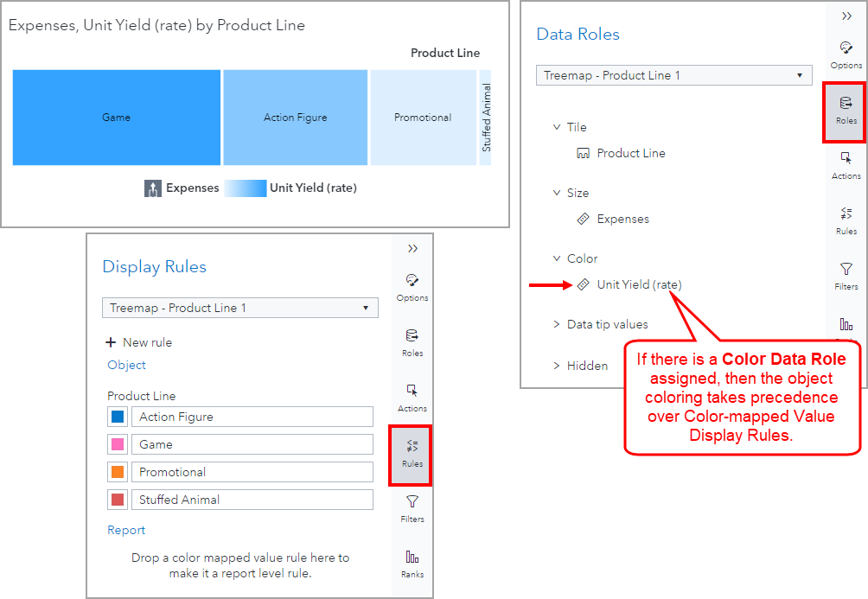Collapse the Data Roles pane using the chevrons

pyautogui.click(x=846, y=16)
